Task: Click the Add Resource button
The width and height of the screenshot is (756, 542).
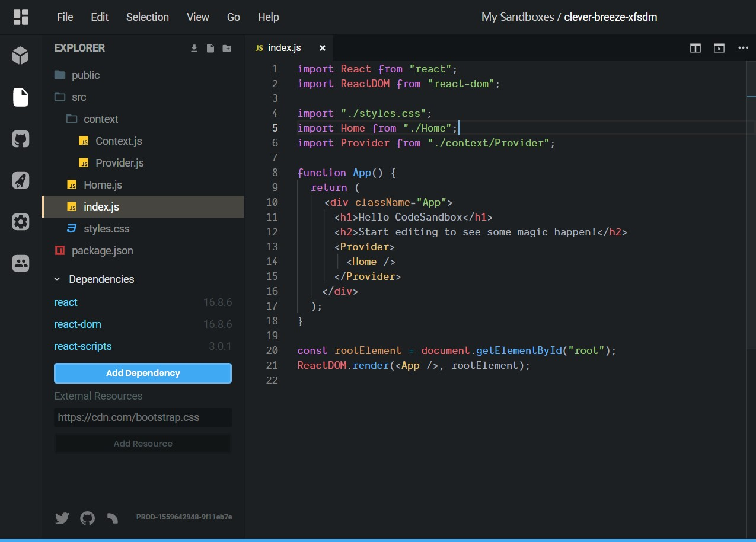Action: point(143,444)
